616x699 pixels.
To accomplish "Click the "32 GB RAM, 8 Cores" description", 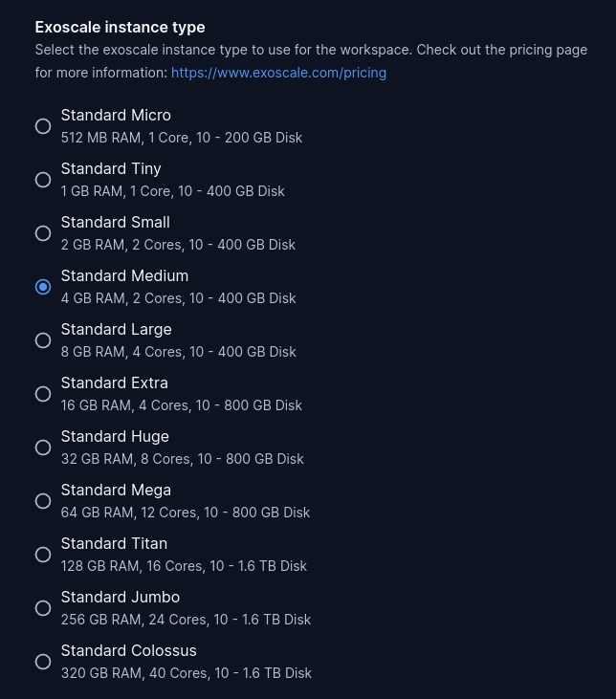I will click(x=182, y=459).
